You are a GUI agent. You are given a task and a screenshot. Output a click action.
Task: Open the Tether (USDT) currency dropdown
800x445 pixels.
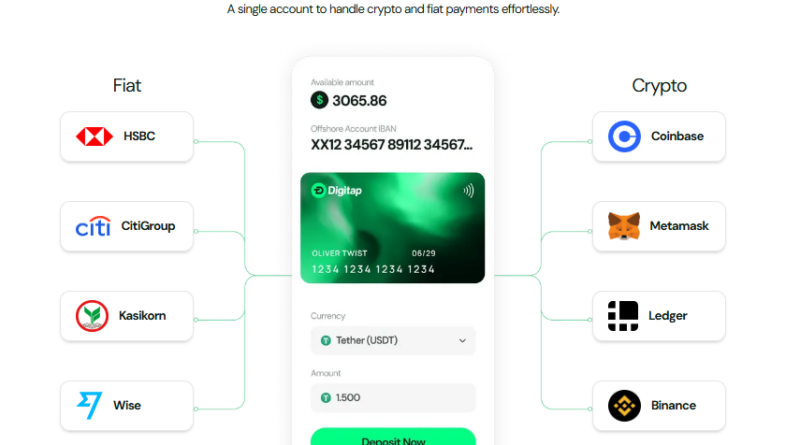(x=393, y=340)
